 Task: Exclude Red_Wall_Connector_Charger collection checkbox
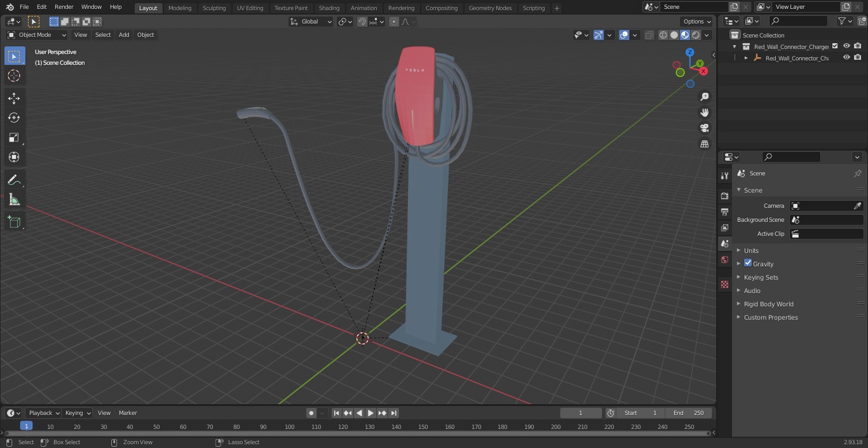point(835,46)
